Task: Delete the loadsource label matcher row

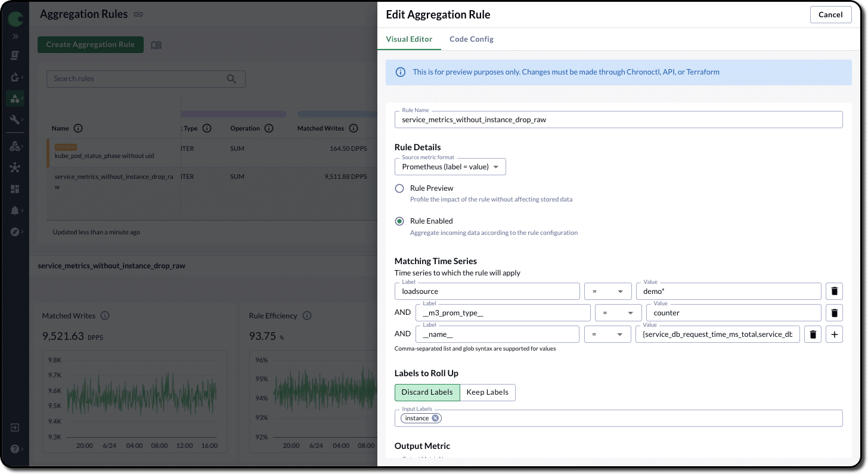Action: coord(834,292)
